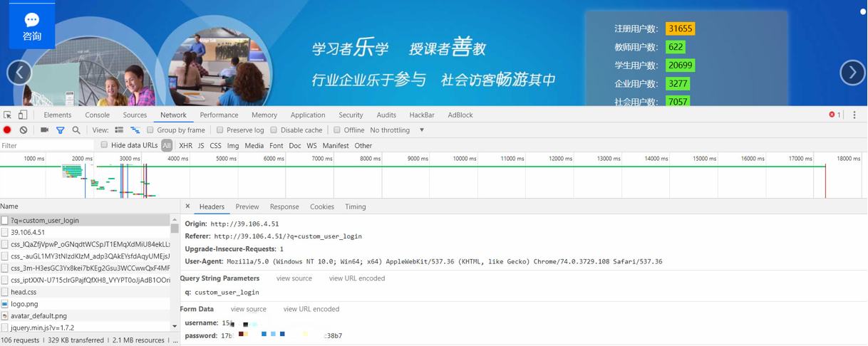Image resolution: width=868 pixels, height=346 pixels.
Task: Toggle the device toolbar icon
Action: (x=23, y=115)
